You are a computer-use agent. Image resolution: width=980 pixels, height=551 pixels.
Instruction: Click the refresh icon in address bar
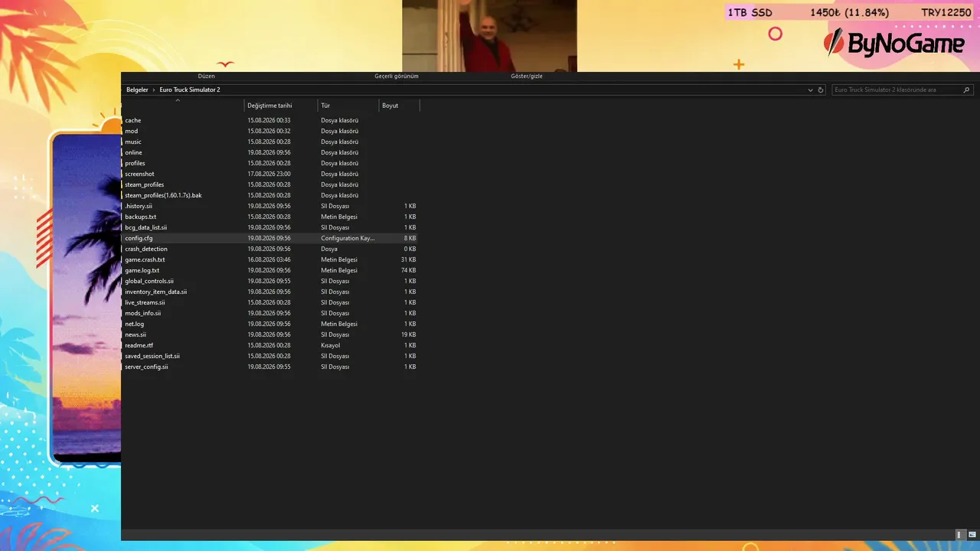coord(821,90)
